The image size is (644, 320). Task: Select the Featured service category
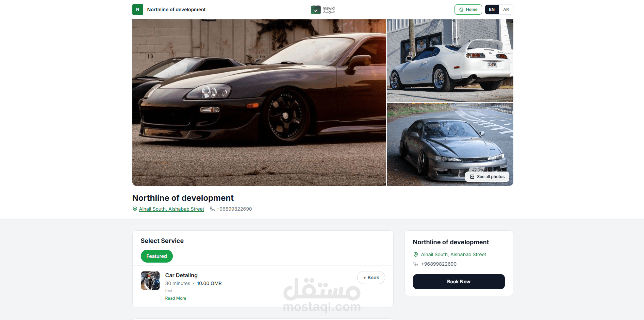pyautogui.click(x=156, y=256)
